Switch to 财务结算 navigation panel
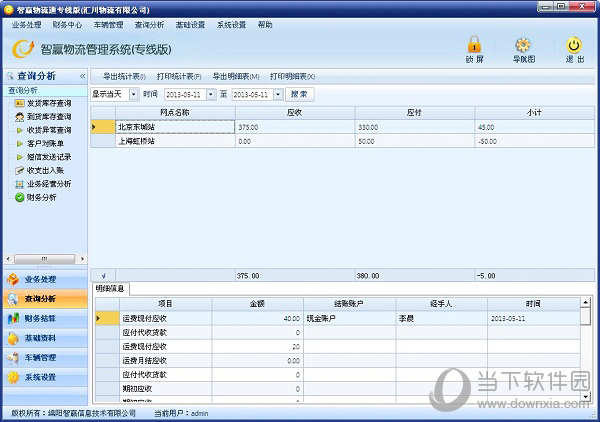Screen dimensions: 600x422 click(x=45, y=318)
